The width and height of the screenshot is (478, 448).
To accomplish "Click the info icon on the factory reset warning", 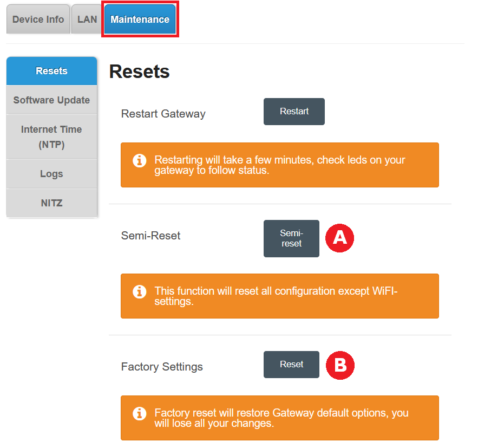I will pos(140,413).
